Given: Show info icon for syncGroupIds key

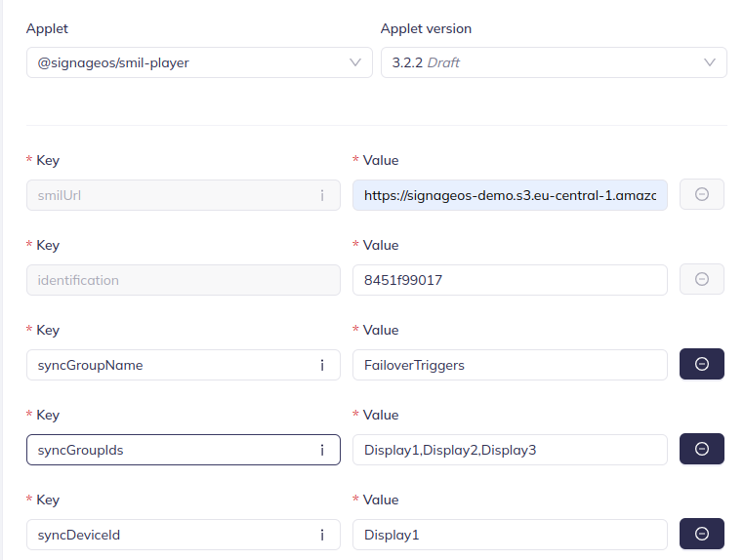Looking at the screenshot, I should tap(322, 450).
